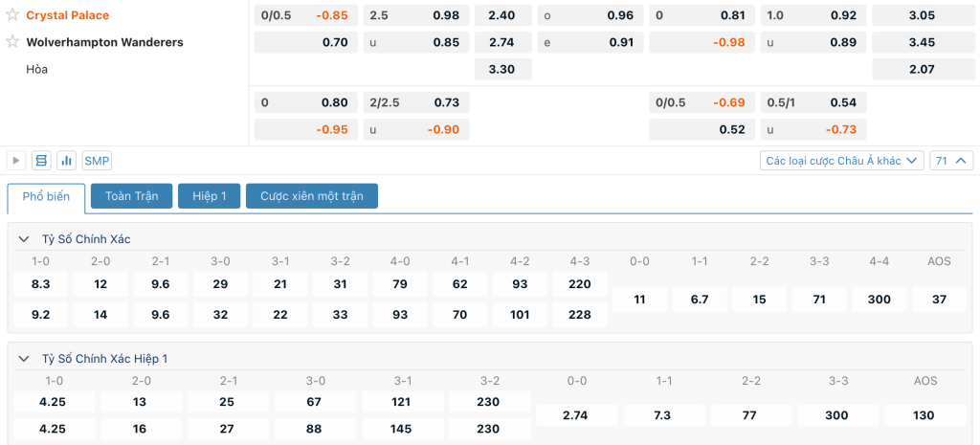
Task: Open the Hiệp 1 tab
Action: click(x=210, y=196)
